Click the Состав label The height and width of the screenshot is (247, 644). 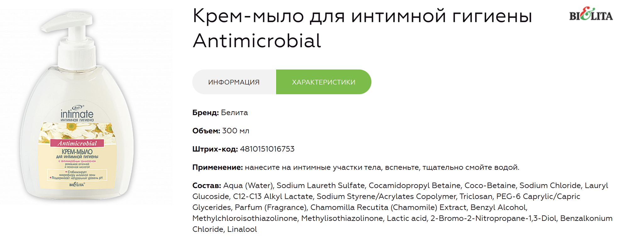click(207, 185)
